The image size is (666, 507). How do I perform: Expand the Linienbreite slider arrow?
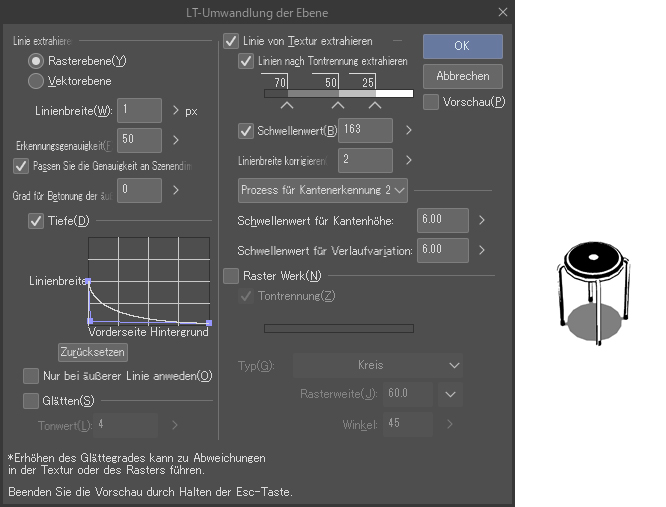point(176,111)
